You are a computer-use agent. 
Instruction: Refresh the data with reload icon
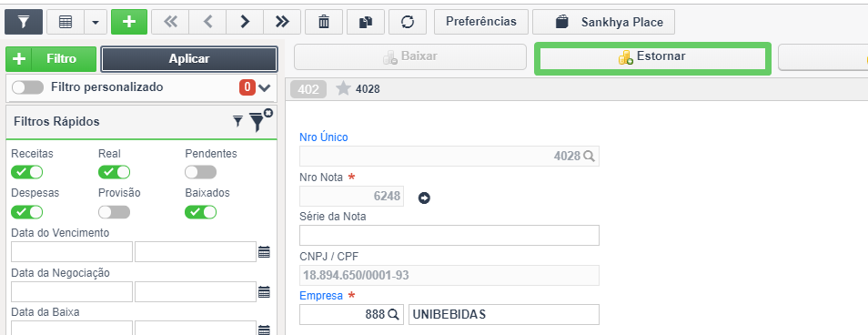(408, 22)
